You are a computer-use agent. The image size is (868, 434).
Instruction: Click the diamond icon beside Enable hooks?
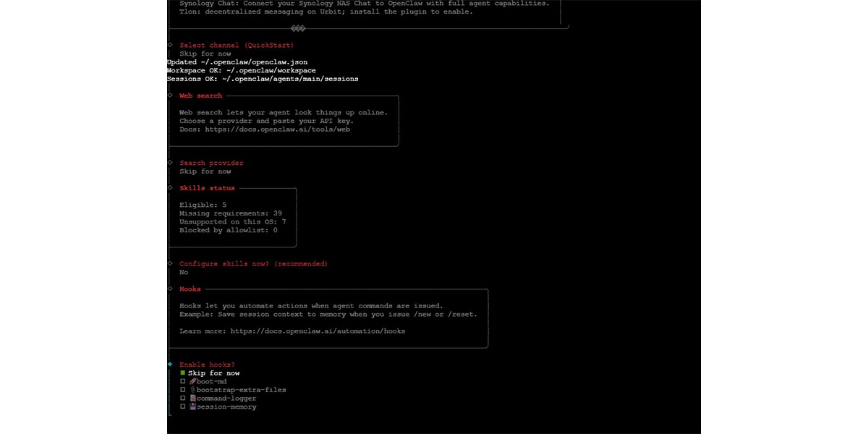pyautogui.click(x=171, y=365)
